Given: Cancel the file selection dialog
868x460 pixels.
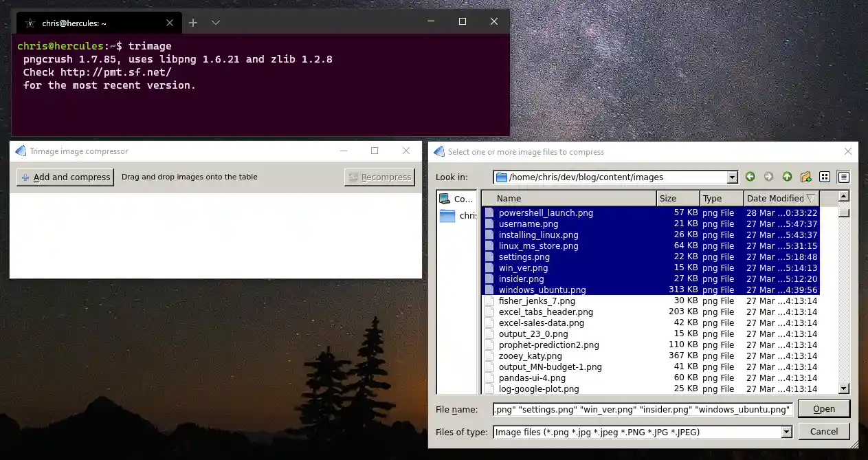Looking at the screenshot, I should click(823, 431).
